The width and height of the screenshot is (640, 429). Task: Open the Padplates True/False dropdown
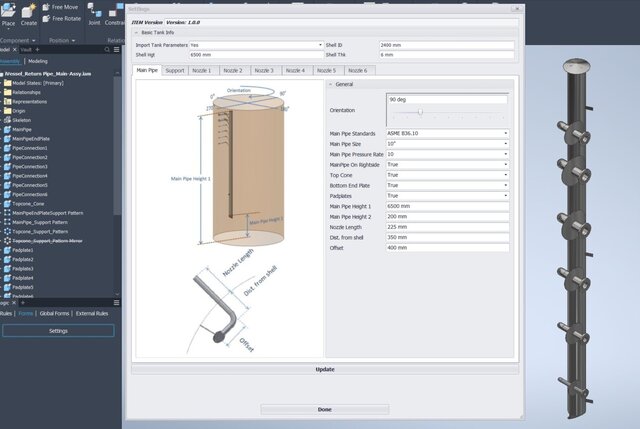tap(506, 196)
